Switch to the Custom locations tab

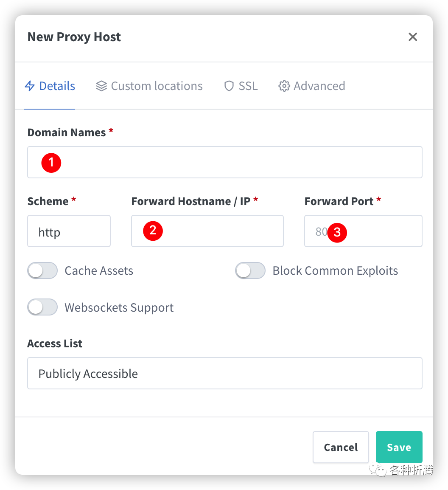(x=157, y=86)
